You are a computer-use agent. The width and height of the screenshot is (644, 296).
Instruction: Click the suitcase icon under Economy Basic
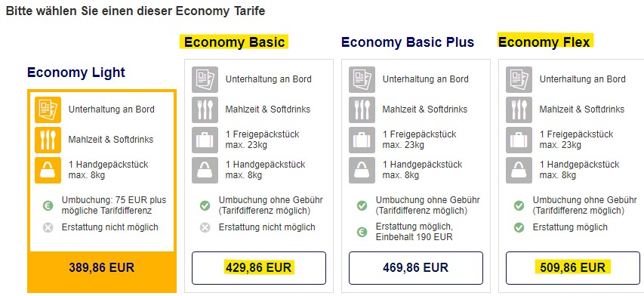pos(205,140)
